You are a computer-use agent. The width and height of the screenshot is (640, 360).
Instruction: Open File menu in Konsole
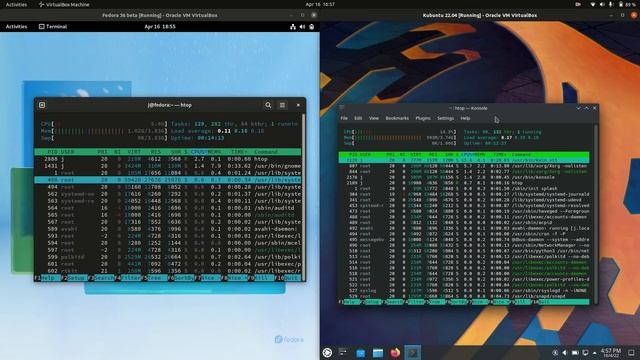(344, 118)
